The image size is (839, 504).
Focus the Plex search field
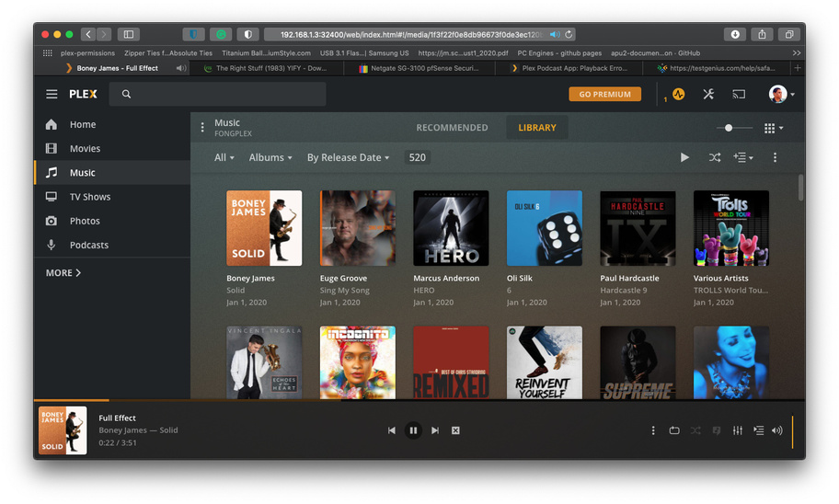pyautogui.click(x=217, y=94)
